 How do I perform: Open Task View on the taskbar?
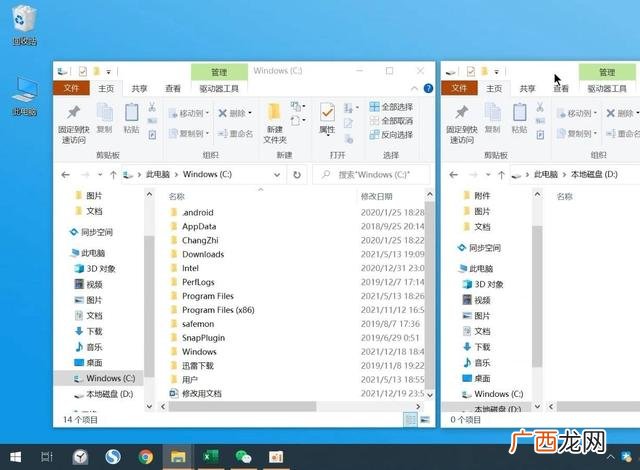click(47, 457)
